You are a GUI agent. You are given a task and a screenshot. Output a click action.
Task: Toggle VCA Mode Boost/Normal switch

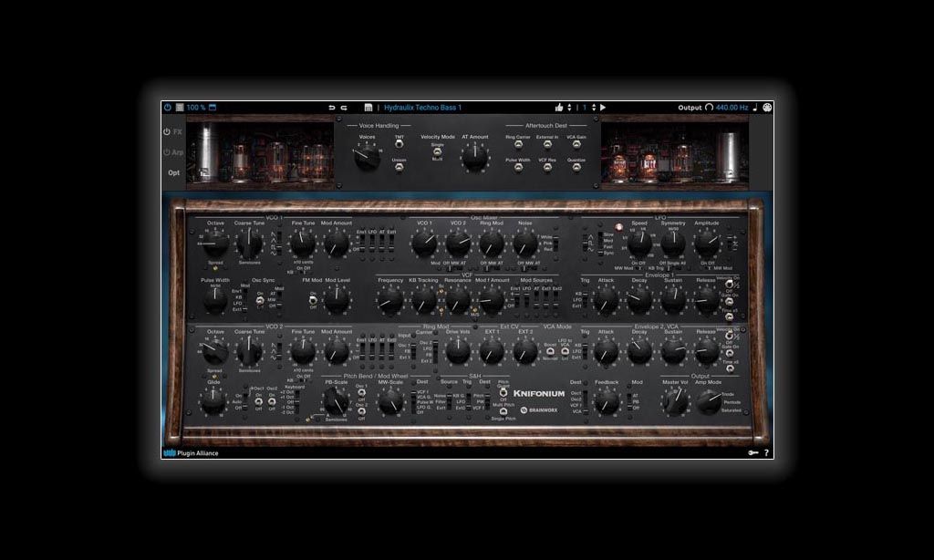550,351
